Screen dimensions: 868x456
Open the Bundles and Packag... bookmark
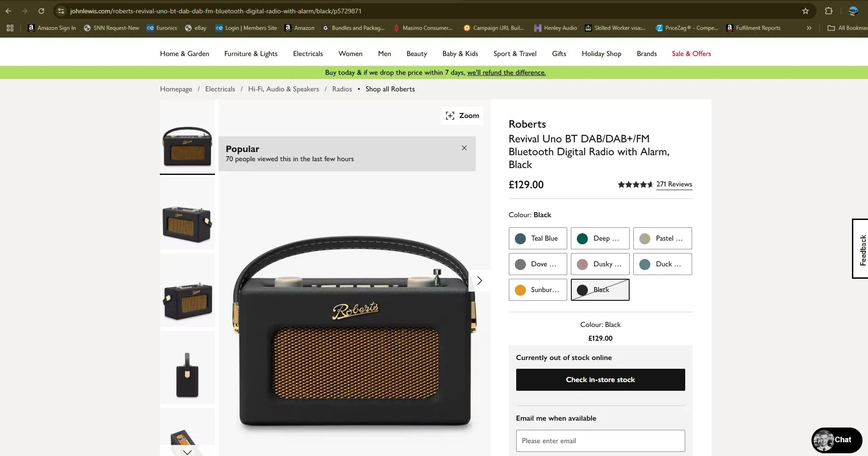click(353, 28)
